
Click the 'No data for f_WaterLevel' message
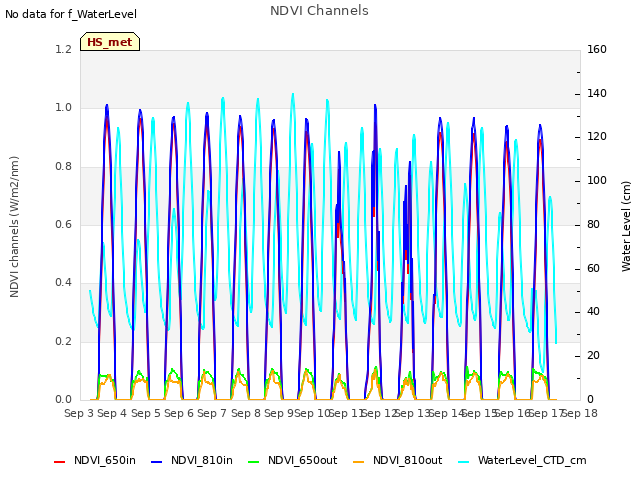[71, 14]
